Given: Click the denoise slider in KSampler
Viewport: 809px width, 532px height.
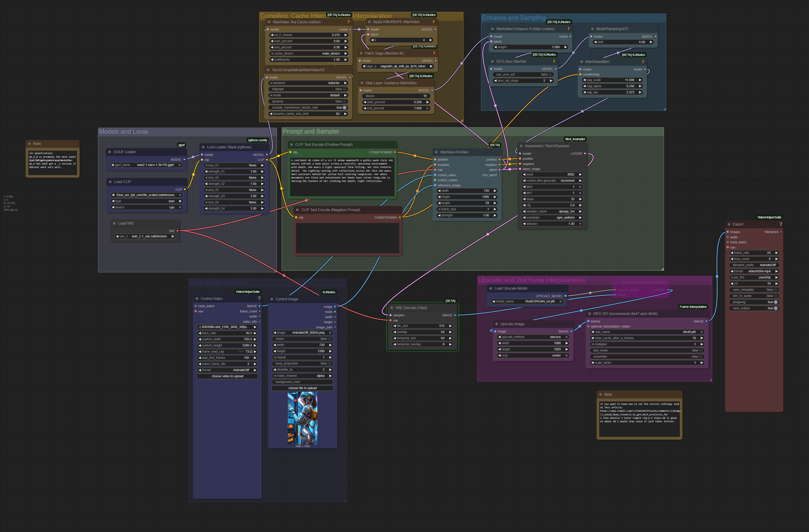Looking at the screenshot, I should [552, 224].
